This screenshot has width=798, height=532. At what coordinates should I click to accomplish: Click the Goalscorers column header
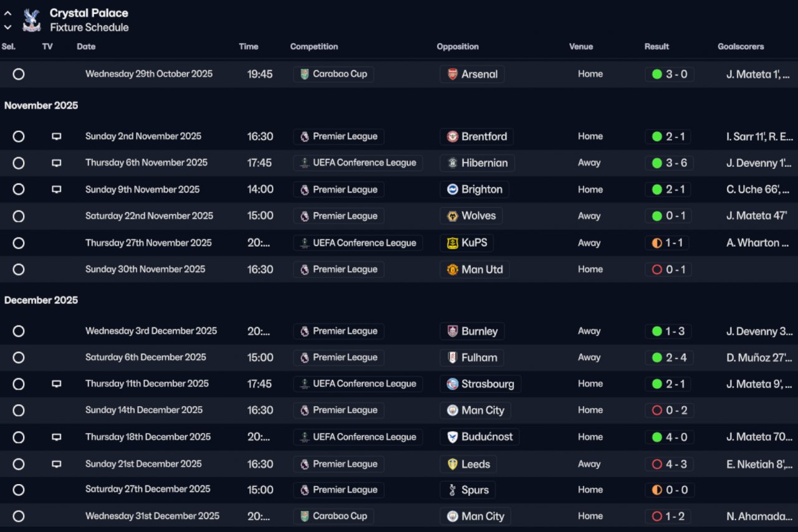[741, 47]
